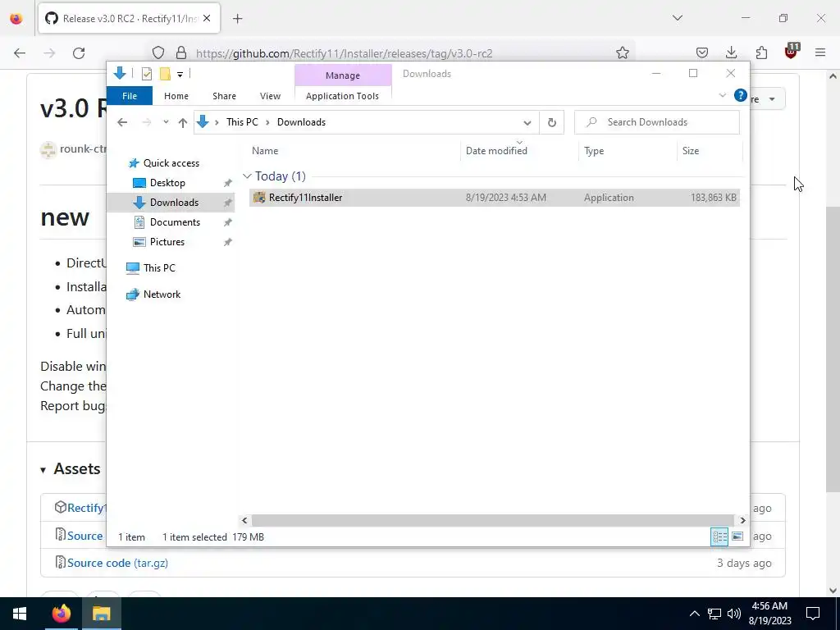This screenshot has height=630, width=840.
Task: Open recent locations dropdown in Explorer
Action: pos(166,122)
